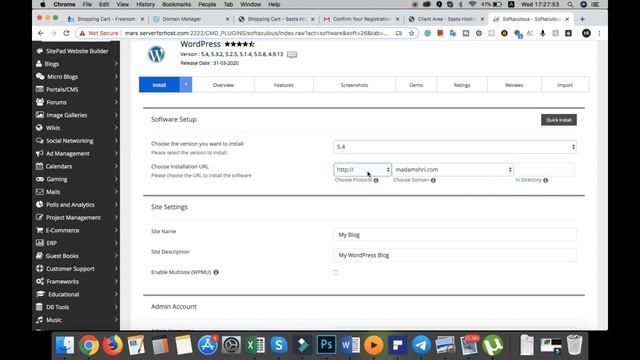Click the WordPress logo
Viewport: 640px width, 360px height.
coord(156,54)
